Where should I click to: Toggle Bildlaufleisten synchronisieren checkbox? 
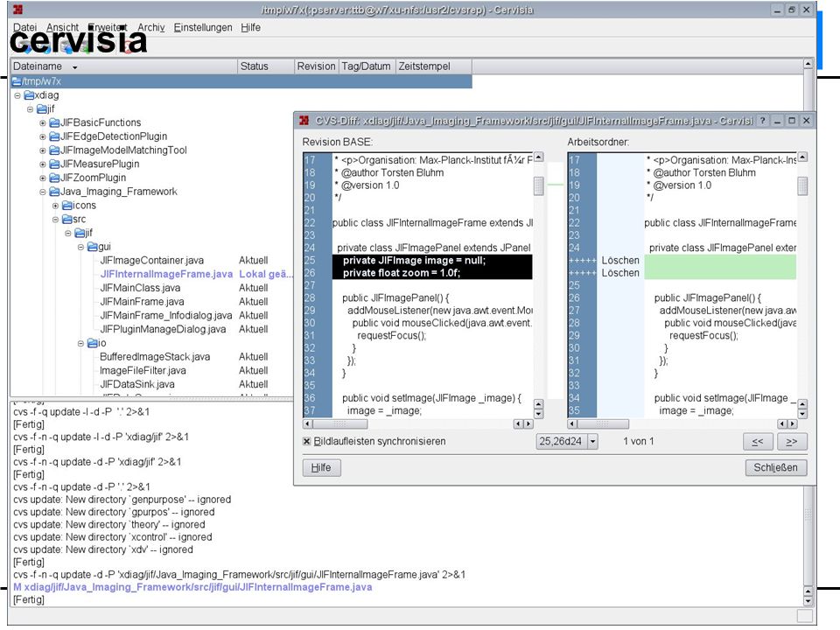pos(306,441)
